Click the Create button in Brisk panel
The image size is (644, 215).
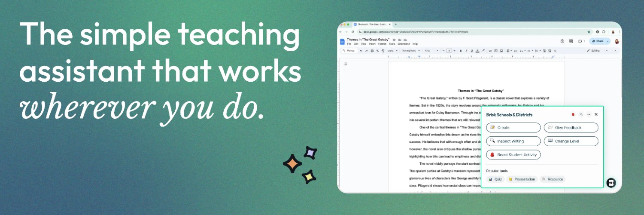513,128
